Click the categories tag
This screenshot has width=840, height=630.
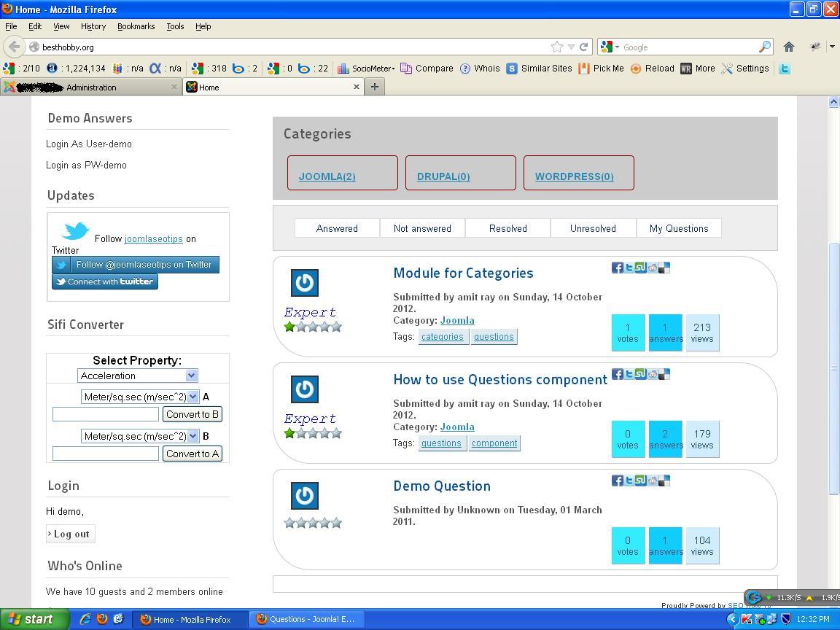point(443,336)
